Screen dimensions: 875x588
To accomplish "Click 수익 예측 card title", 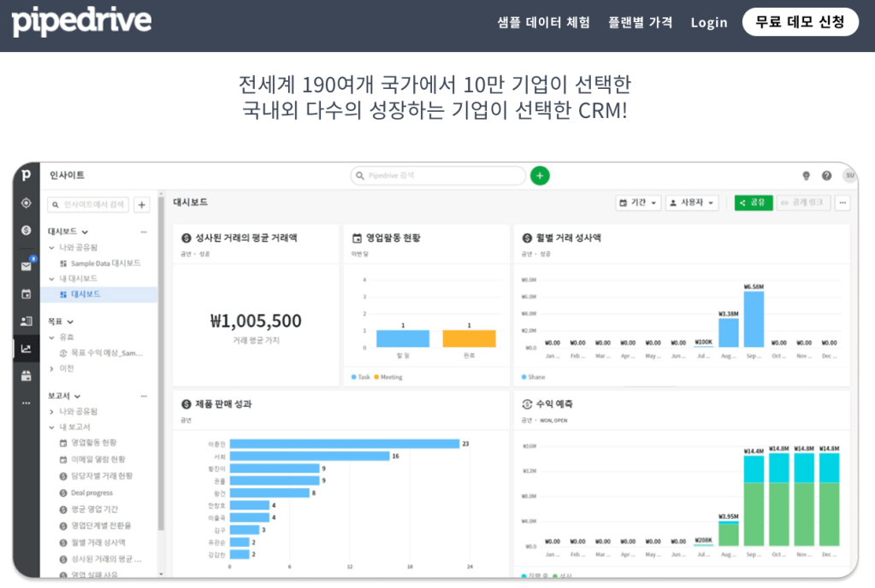I will tap(554, 404).
